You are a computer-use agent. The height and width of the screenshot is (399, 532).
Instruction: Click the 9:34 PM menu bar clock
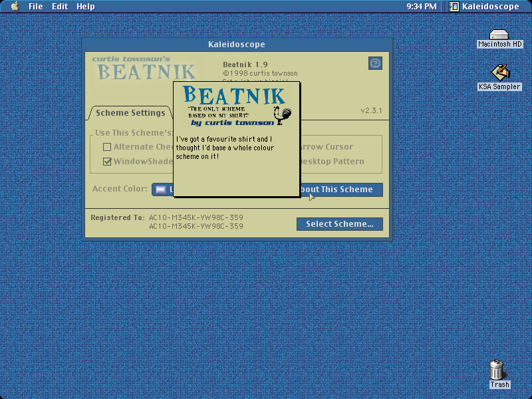(x=422, y=7)
